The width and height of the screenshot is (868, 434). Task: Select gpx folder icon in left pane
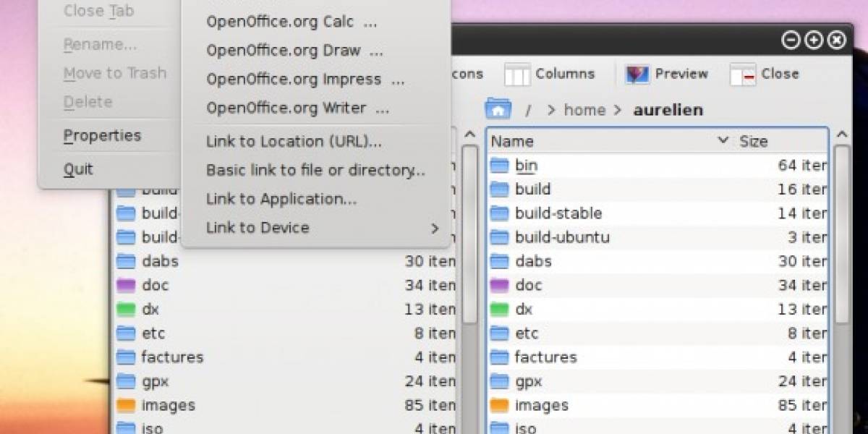126,381
